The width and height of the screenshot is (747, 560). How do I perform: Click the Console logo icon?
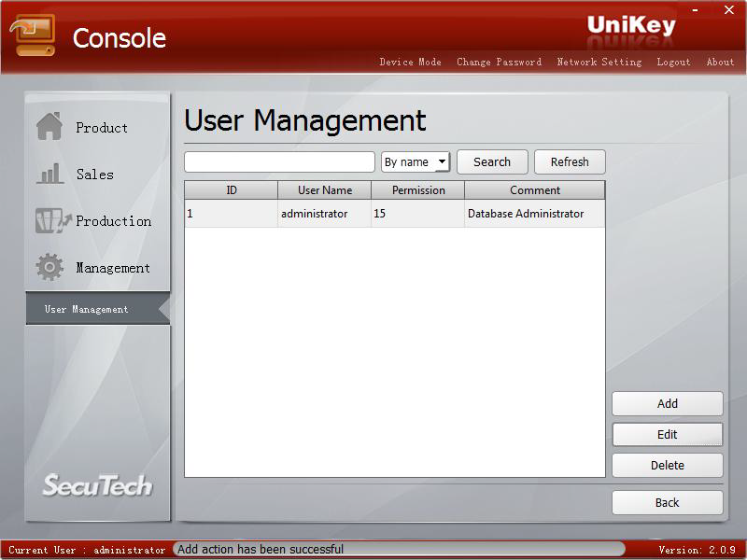point(33,35)
